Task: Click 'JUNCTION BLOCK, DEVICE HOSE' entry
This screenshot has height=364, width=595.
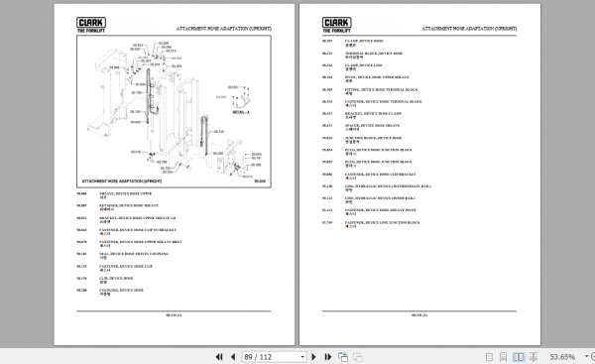Action: pyautogui.click(x=374, y=138)
